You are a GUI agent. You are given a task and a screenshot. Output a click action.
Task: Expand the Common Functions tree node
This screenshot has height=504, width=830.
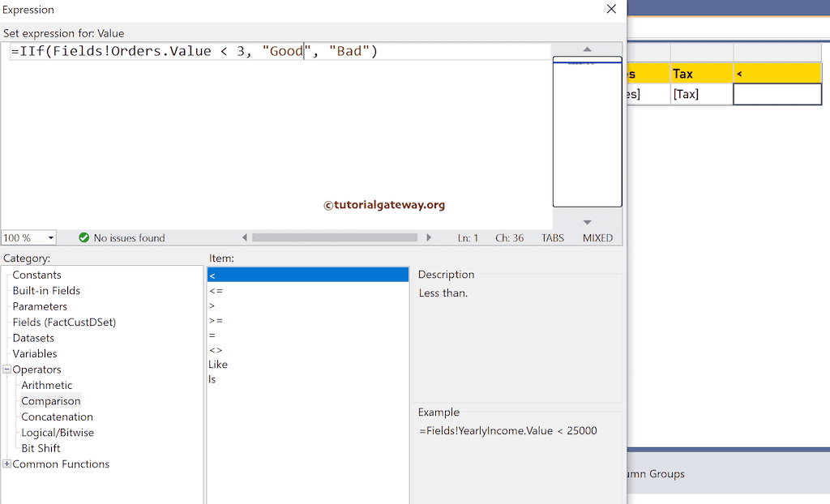pyautogui.click(x=6, y=463)
